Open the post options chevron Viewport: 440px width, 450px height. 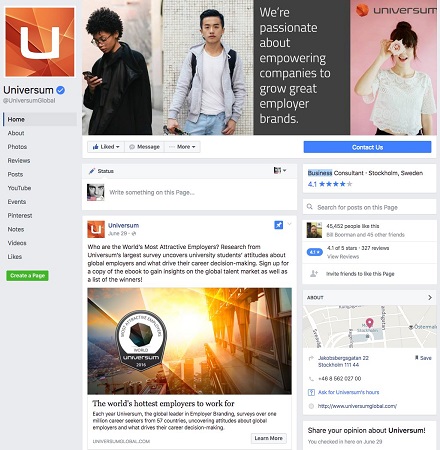(x=289, y=224)
